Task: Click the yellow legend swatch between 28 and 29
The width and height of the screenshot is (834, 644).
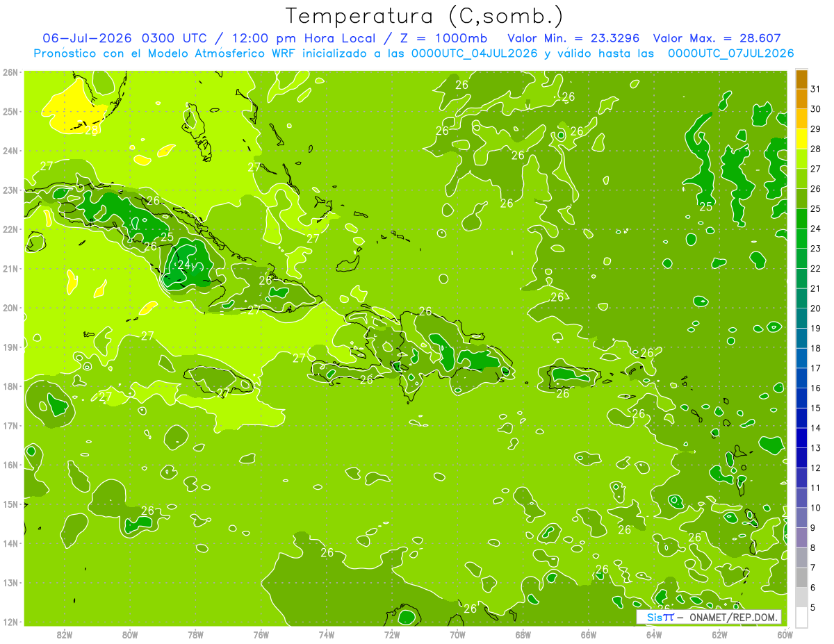Action: pos(801,139)
